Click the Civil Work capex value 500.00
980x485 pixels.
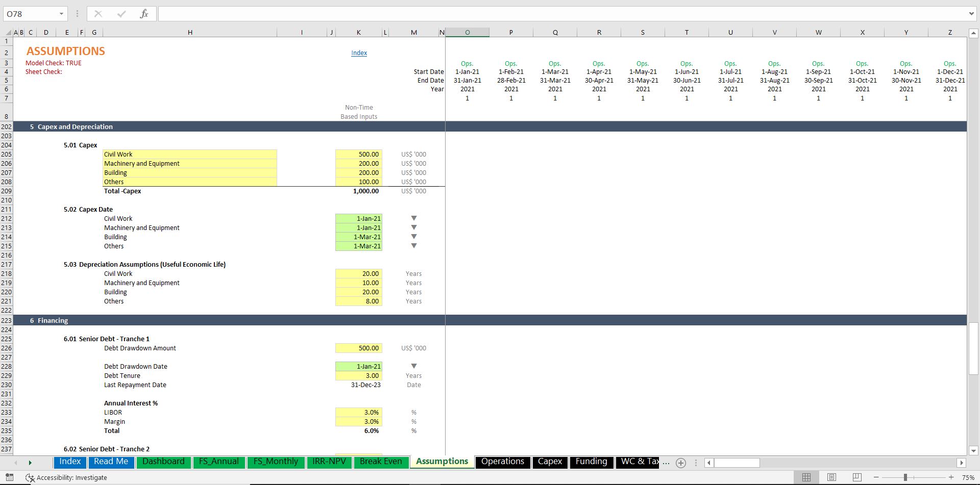(x=358, y=154)
